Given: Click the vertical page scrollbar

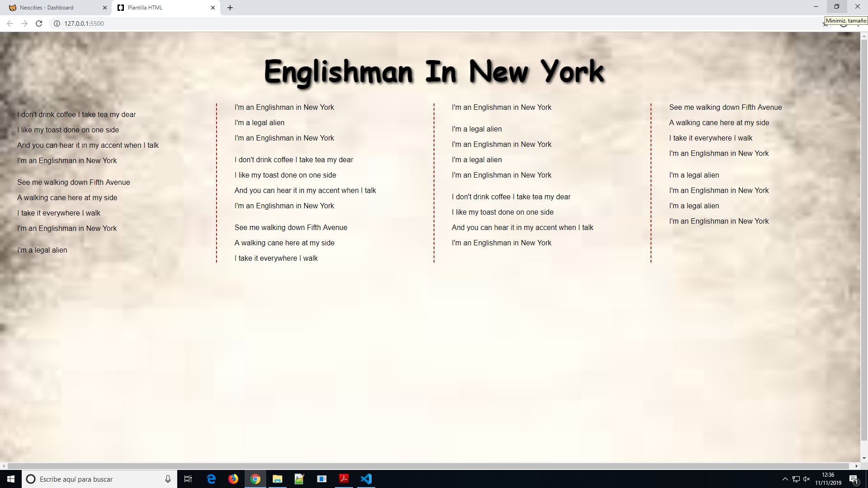Looking at the screenshot, I should (864, 239).
